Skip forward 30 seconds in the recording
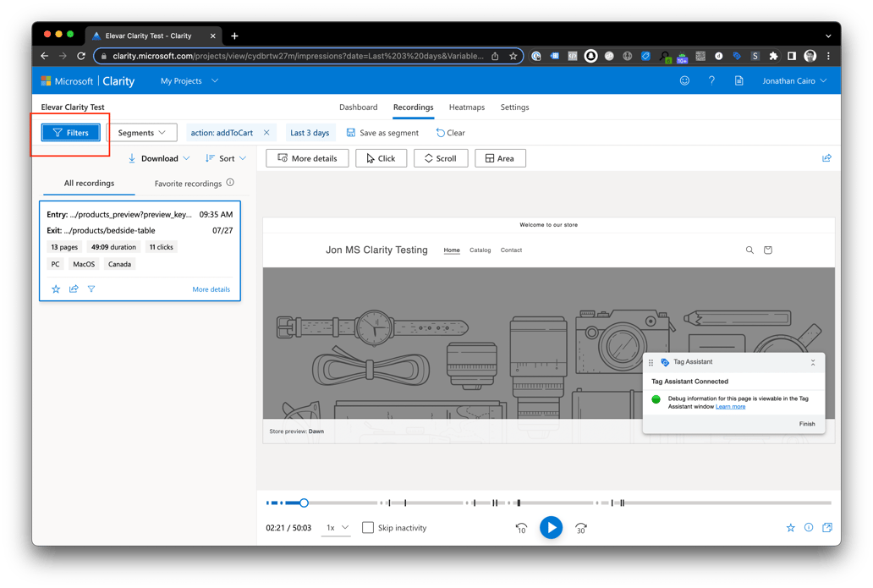The height and width of the screenshot is (588, 873). pyautogui.click(x=581, y=528)
